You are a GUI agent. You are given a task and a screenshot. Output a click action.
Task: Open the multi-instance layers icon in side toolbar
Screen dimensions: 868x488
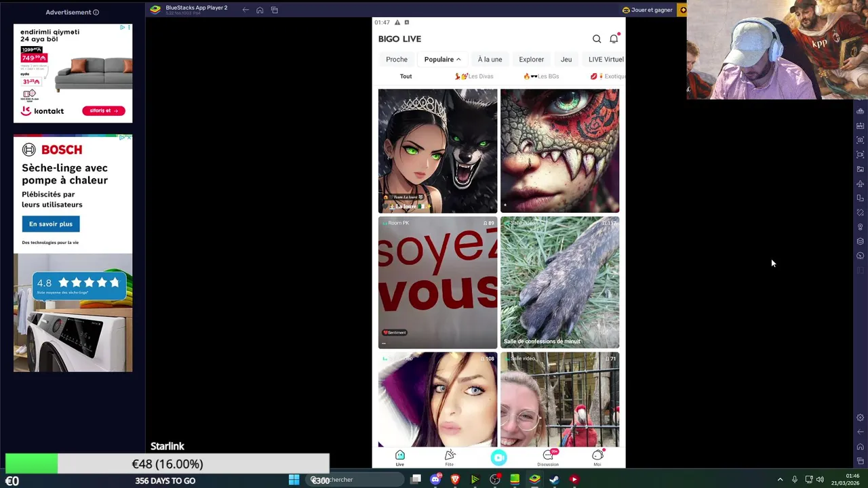[861, 241]
